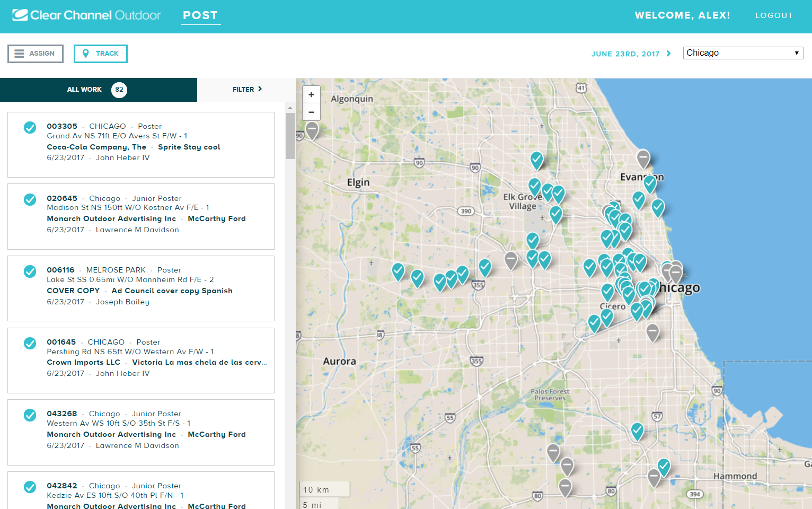Select the ALL WORK tab
Screen dimensions: 812x509
click(x=84, y=90)
